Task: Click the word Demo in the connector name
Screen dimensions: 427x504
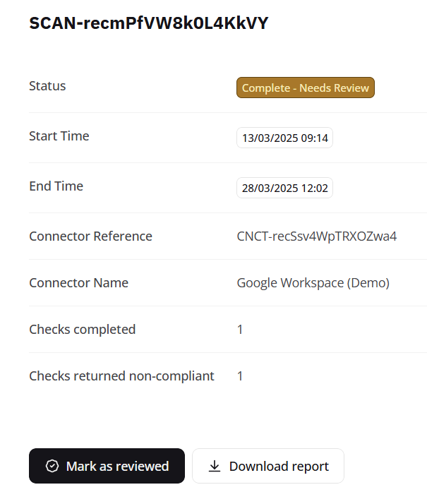Action: [x=367, y=283]
